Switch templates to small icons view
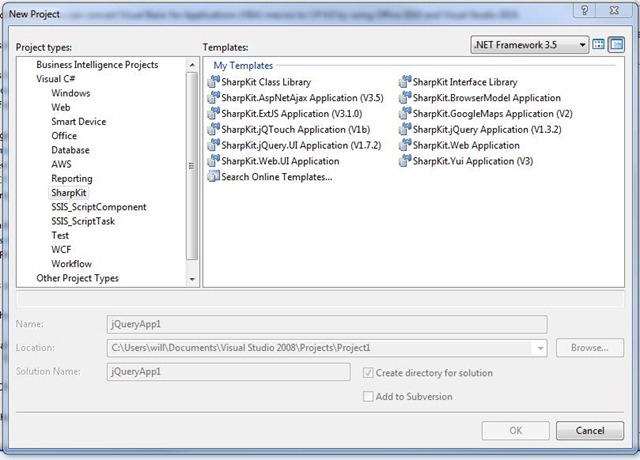640x460 pixels. coord(616,44)
